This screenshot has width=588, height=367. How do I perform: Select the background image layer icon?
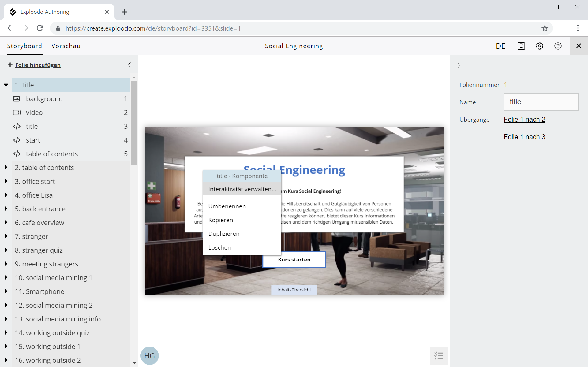(17, 99)
